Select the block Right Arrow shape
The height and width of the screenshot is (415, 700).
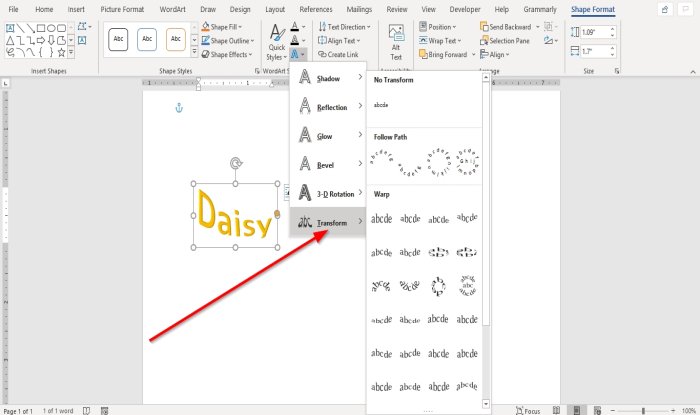point(41,40)
